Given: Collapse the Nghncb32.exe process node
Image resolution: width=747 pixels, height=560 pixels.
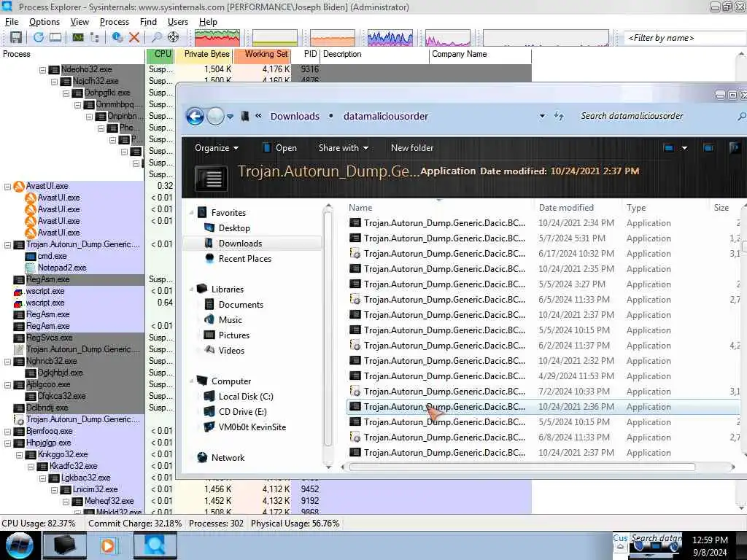Looking at the screenshot, I should pyautogui.click(x=7, y=362).
